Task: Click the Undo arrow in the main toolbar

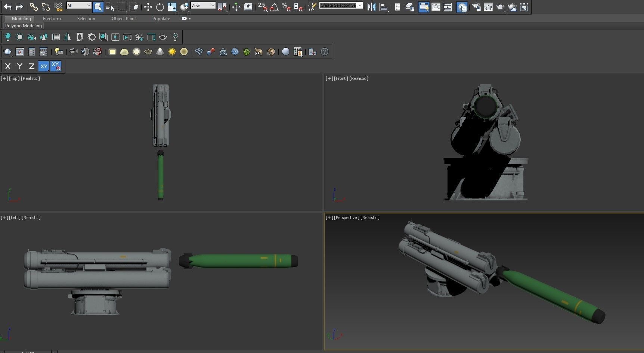Action: click(7, 7)
